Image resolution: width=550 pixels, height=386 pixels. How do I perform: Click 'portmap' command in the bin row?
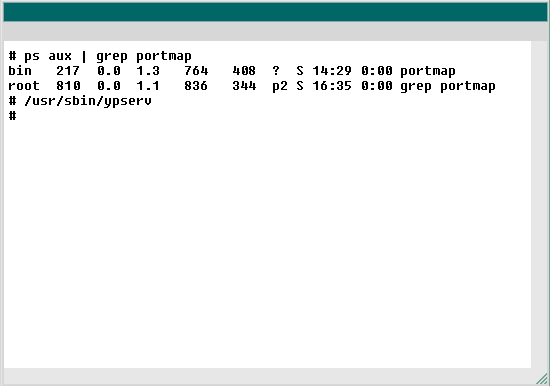[x=428, y=71]
